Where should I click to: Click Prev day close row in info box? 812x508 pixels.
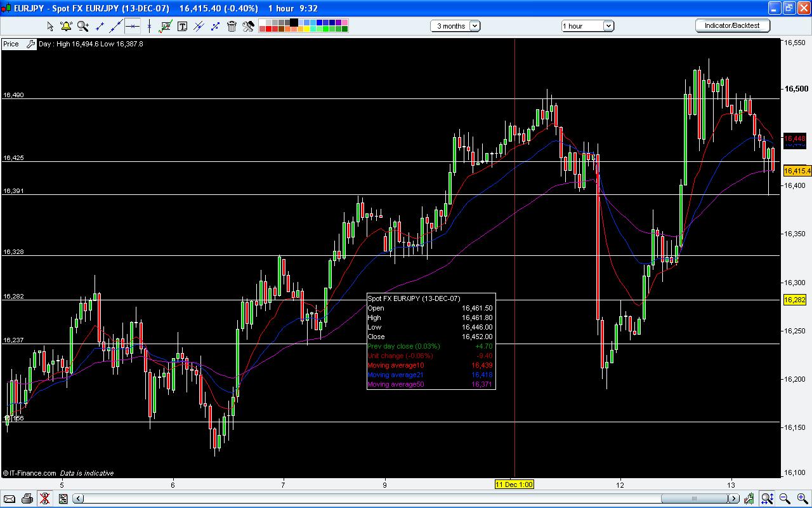(430, 346)
